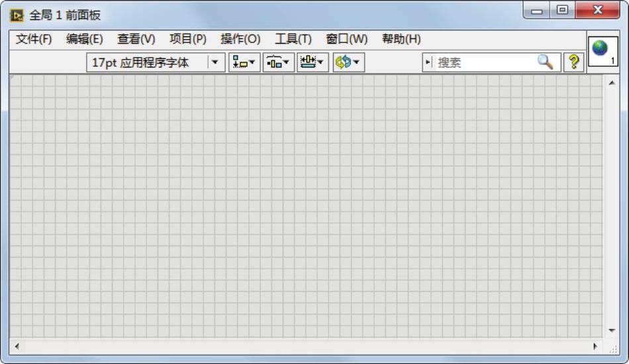Open the 帮助(H) menu
629x364 pixels.
coord(401,39)
